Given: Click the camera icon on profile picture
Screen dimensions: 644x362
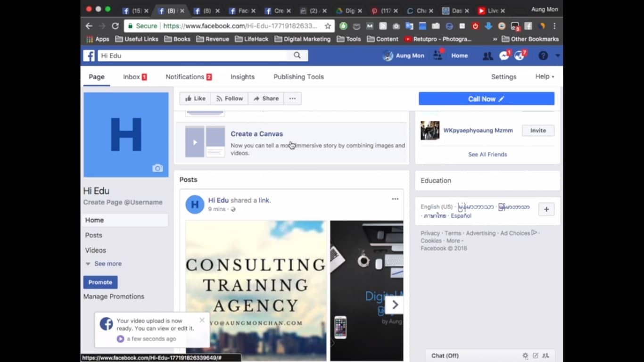Looking at the screenshot, I should (x=157, y=168).
